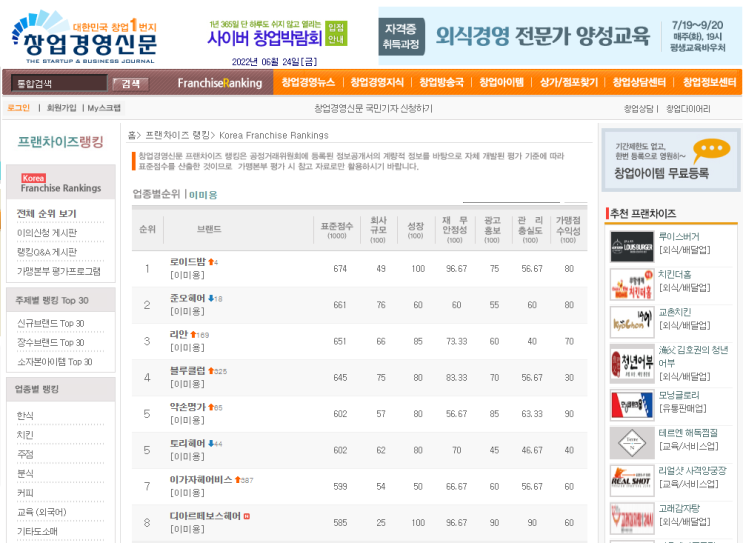This screenshot has width=743, height=543.
Task: Open 신규브랜드 Top 30 ranking
Action: coord(50,324)
